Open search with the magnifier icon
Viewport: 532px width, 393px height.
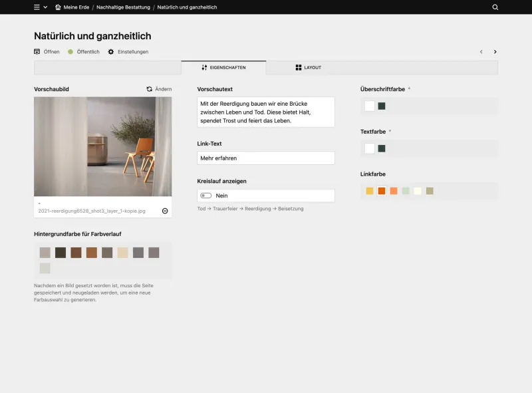coord(495,7)
